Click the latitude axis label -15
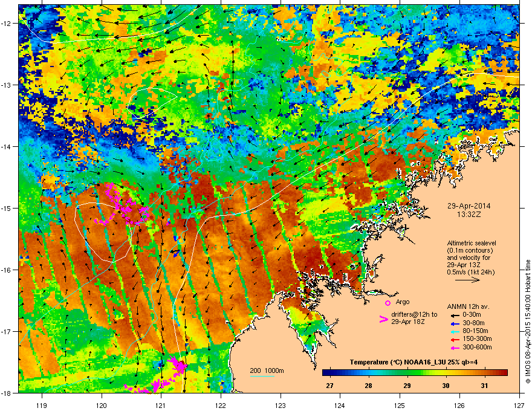Image resolution: width=532 pixels, height=411 pixels. [7, 208]
